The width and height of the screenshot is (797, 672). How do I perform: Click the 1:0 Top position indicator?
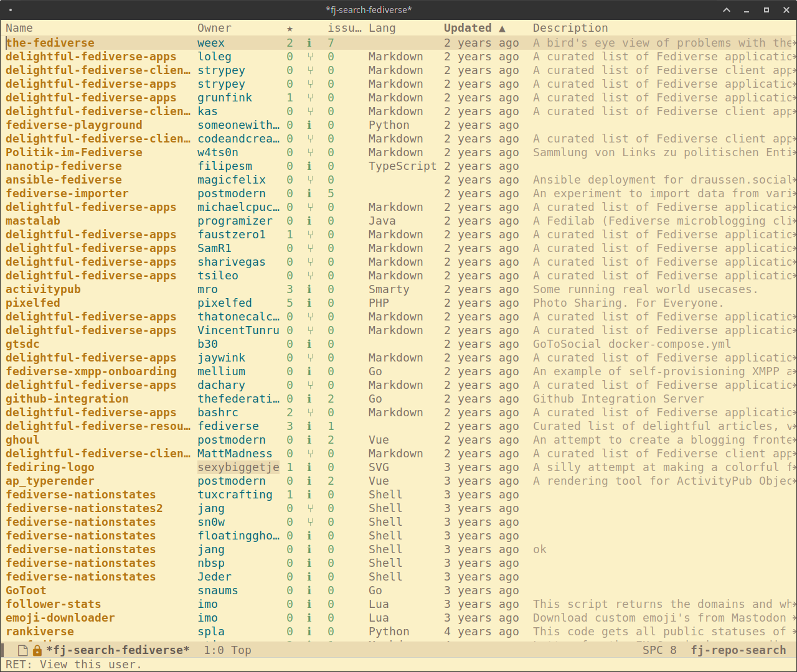coord(227,650)
